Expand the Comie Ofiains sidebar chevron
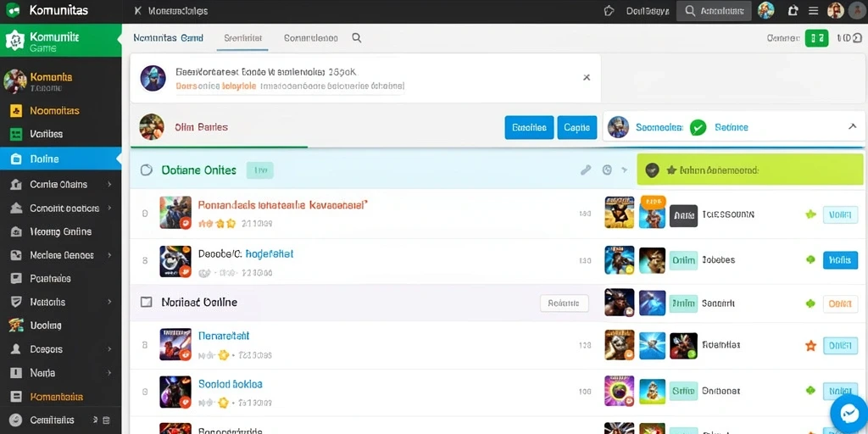Screen dimensions: 868x434 point(109,184)
